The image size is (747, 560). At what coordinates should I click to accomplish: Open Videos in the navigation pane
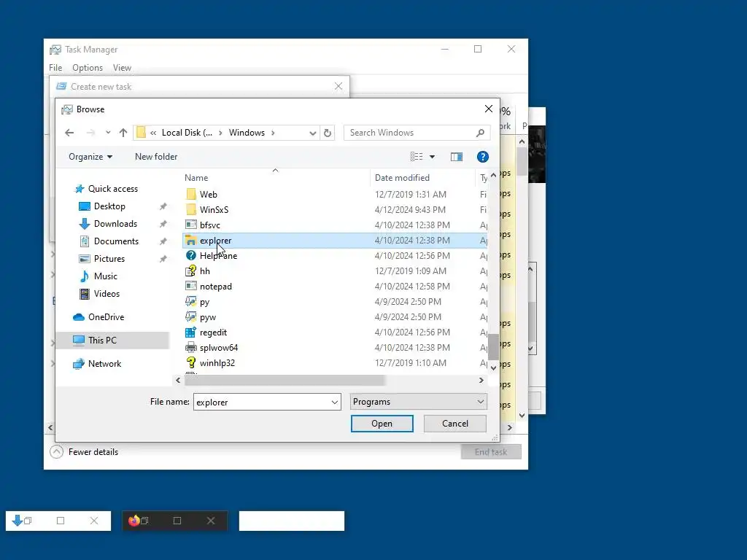click(107, 294)
